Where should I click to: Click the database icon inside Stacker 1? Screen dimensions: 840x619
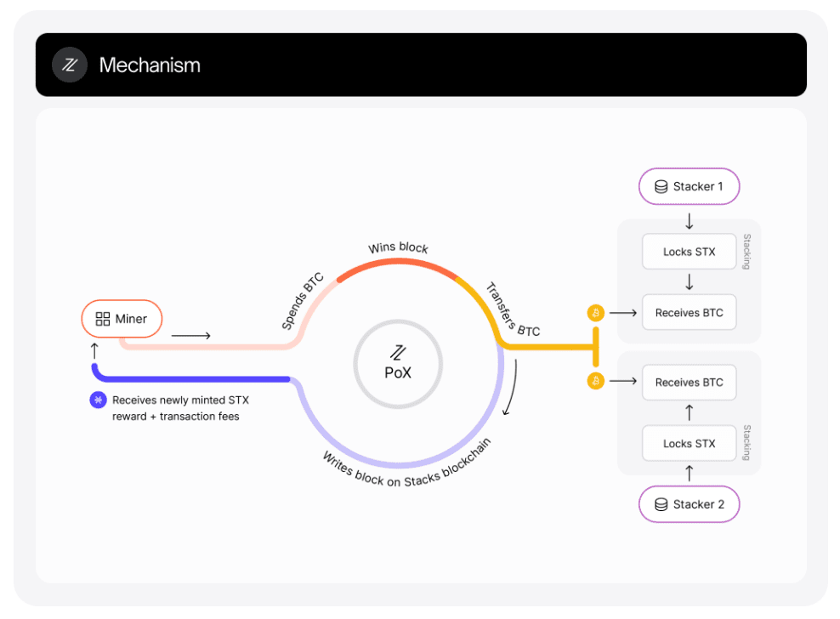pos(661,186)
